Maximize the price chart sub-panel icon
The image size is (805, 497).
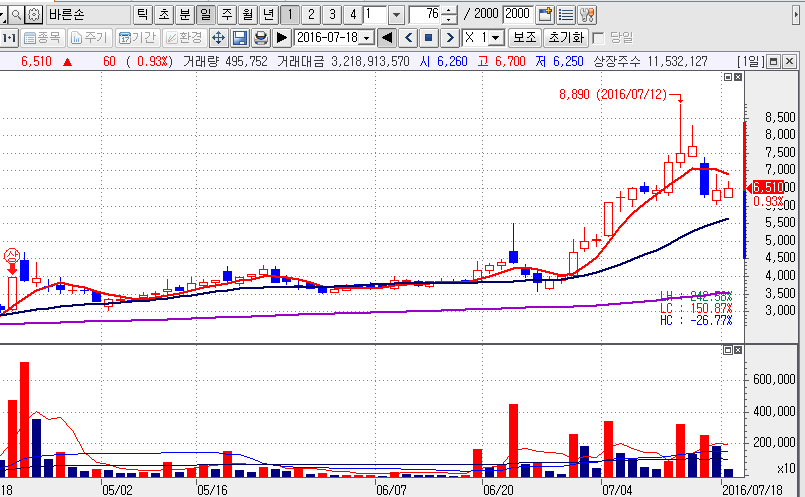(728, 77)
